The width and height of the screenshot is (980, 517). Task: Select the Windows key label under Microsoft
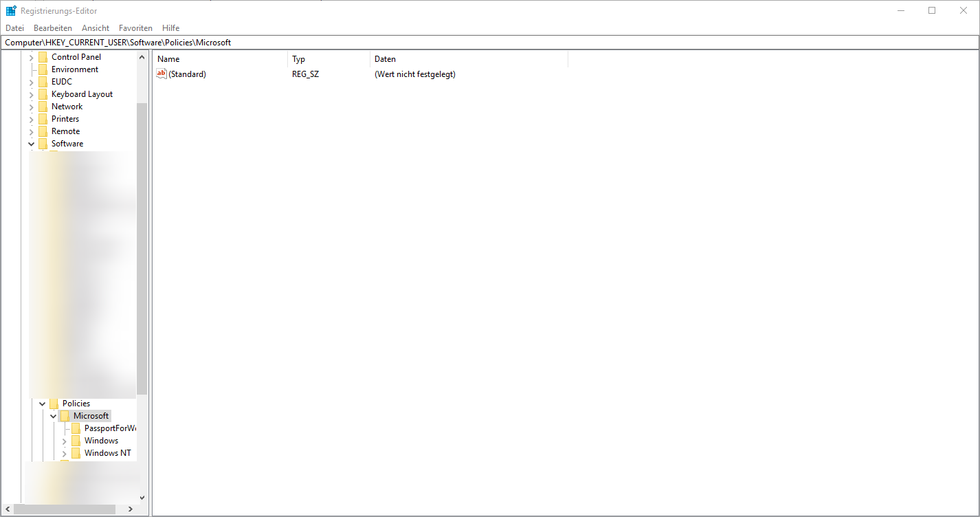[101, 441]
